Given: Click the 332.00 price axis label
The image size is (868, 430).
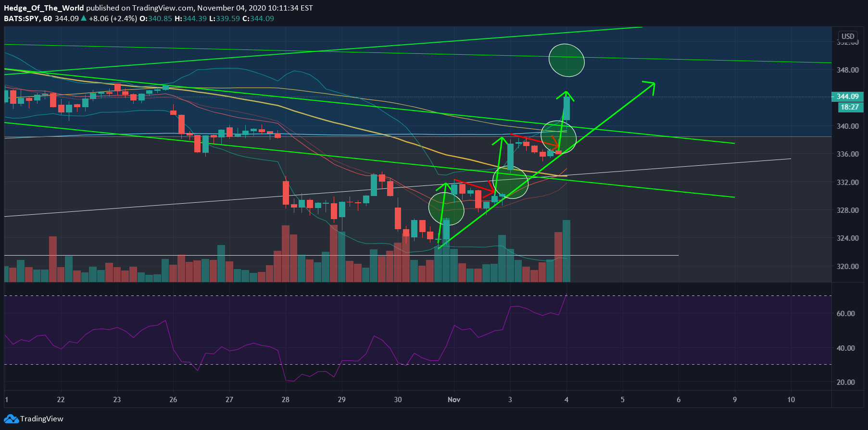Looking at the screenshot, I should click(847, 183).
